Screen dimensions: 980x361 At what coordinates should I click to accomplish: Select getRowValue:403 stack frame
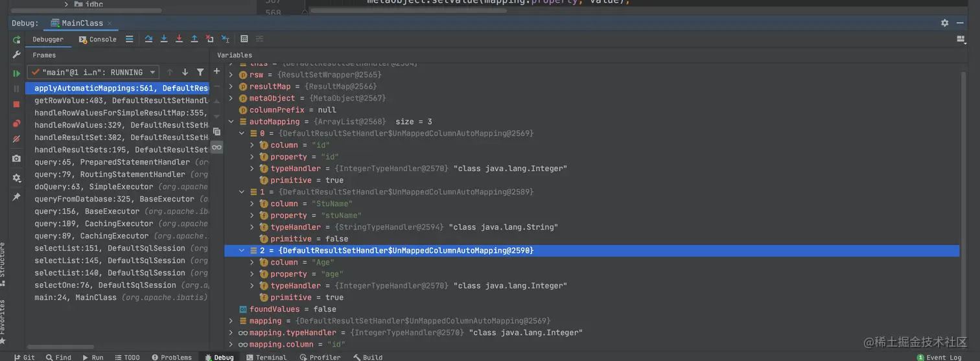pos(117,100)
